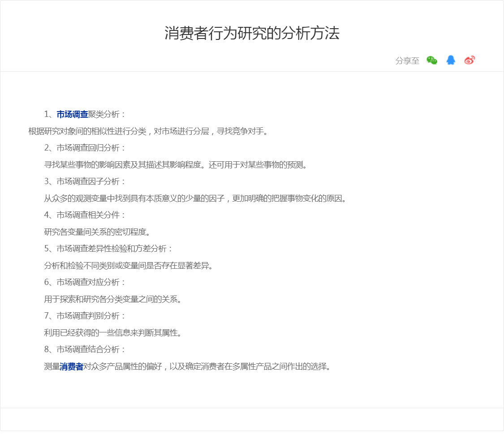The height and width of the screenshot is (448, 504).
Task: Open the 市场调查 hyperlink
Action: [72, 114]
